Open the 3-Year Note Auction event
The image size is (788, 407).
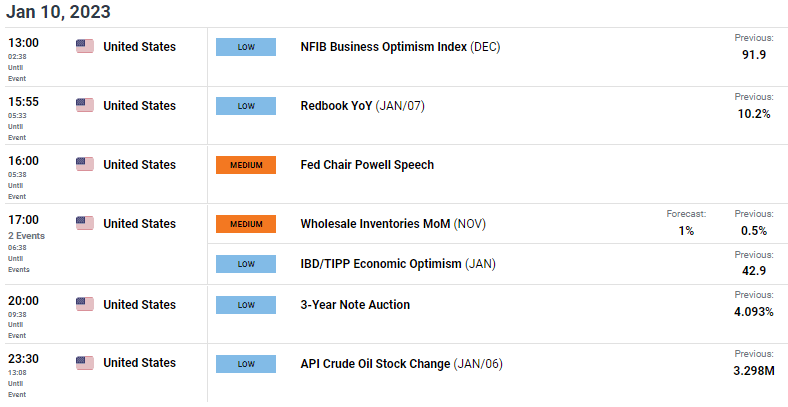pos(355,304)
